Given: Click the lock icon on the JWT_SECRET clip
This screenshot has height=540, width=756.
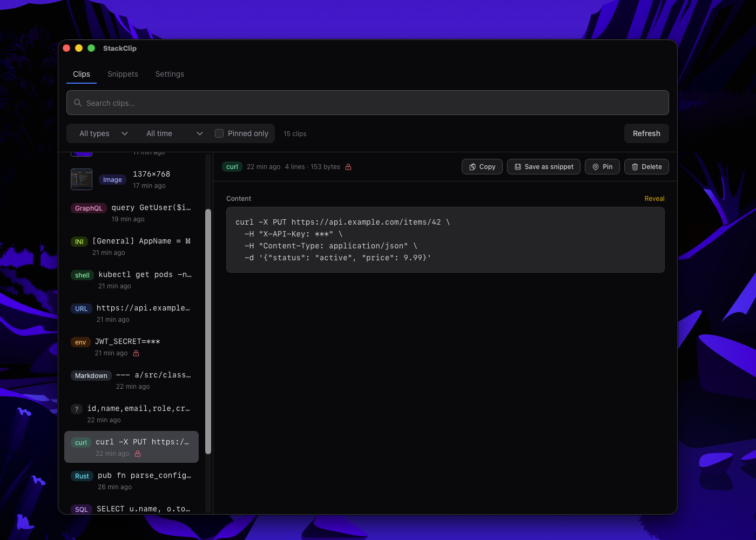Looking at the screenshot, I should pos(136,353).
